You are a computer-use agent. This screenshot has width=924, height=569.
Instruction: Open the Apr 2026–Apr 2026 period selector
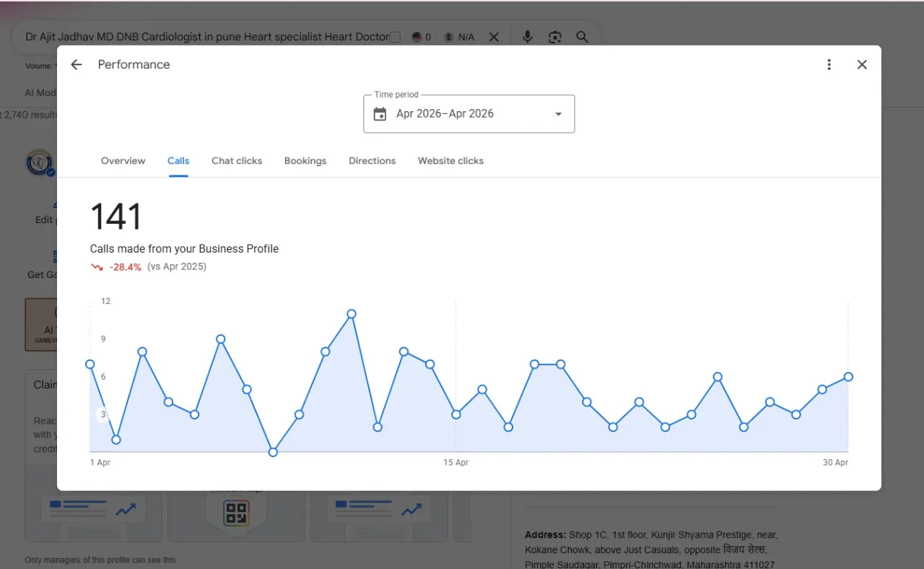pyautogui.click(x=469, y=114)
